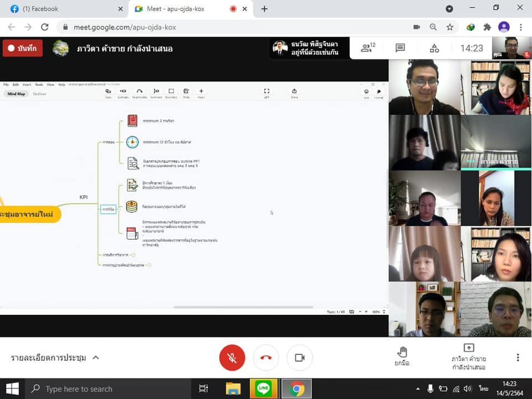
Task: Stop the red recording indicator button
Action: click(23, 48)
